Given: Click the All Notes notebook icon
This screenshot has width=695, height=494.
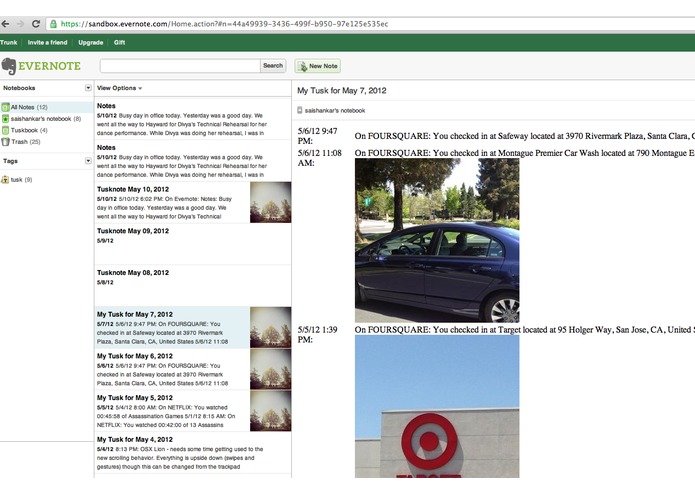Looking at the screenshot, I should pyautogui.click(x=5, y=107).
